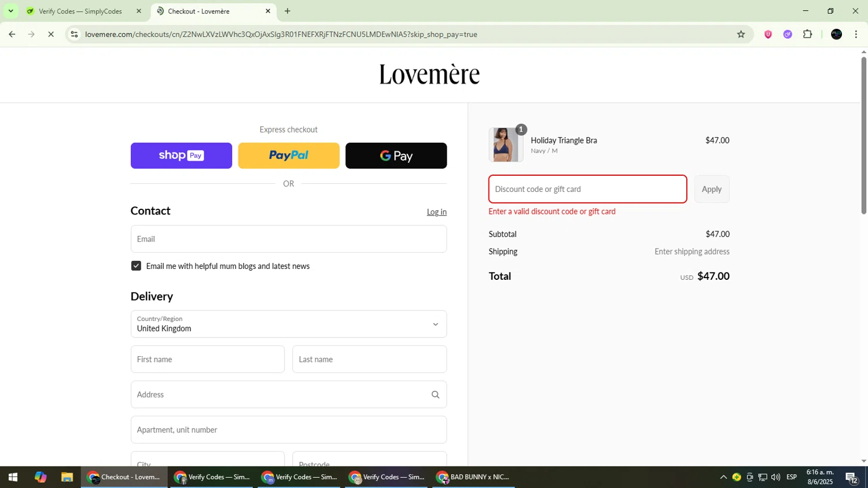Select the Enter shipping address text

pos(692,252)
